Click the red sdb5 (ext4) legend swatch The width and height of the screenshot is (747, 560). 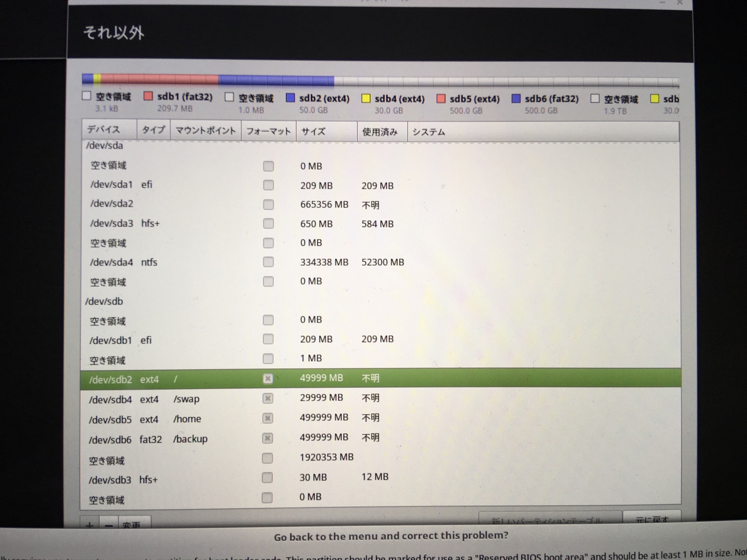441,99
